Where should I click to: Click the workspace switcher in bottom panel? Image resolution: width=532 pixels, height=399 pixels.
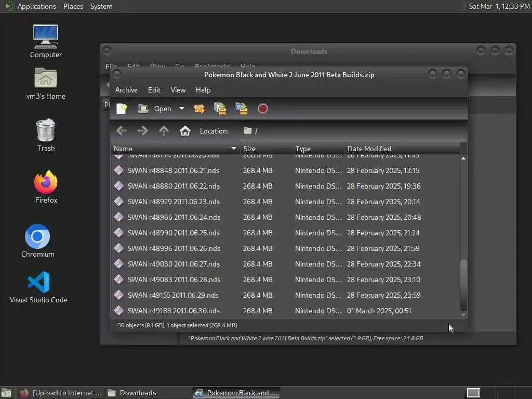473,393
